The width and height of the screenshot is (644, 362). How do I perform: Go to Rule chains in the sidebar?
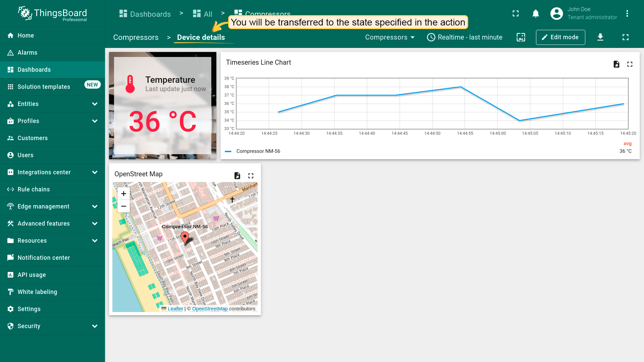[34, 189]
